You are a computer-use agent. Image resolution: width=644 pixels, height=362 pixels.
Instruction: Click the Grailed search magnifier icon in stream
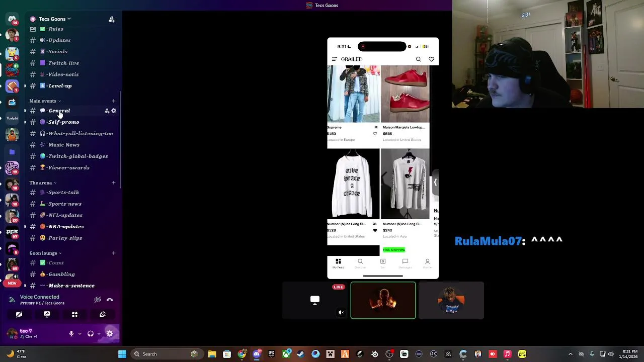click(x=419, y=59)
